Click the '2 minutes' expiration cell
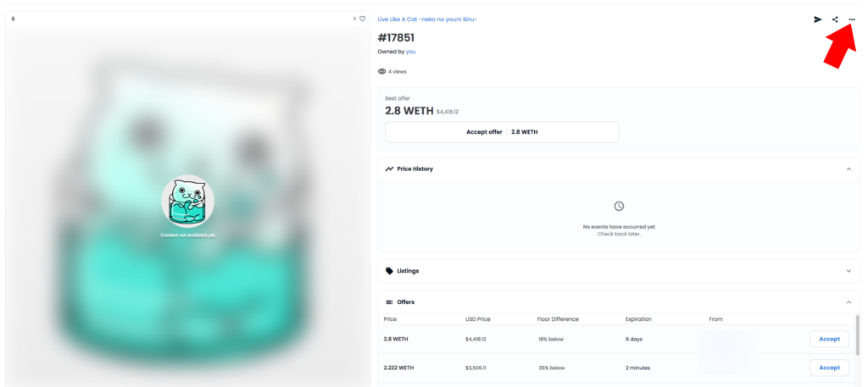Image resolution: width=868 pixels, height=387 pixels. click(x=637, y=368)
